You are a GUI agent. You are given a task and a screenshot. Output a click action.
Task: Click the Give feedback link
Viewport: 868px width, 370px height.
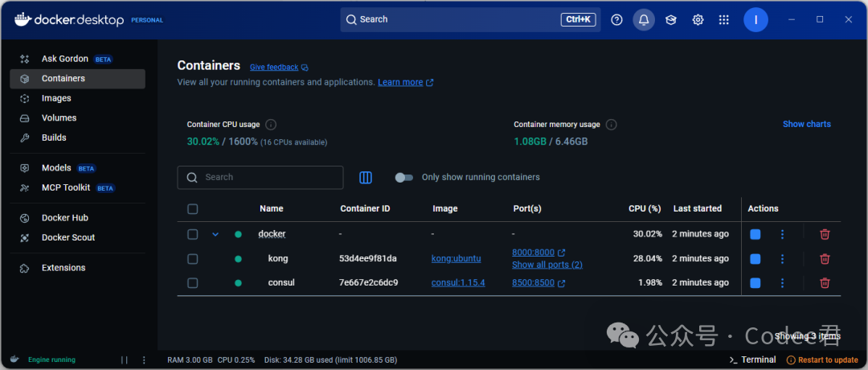[274, 68]
